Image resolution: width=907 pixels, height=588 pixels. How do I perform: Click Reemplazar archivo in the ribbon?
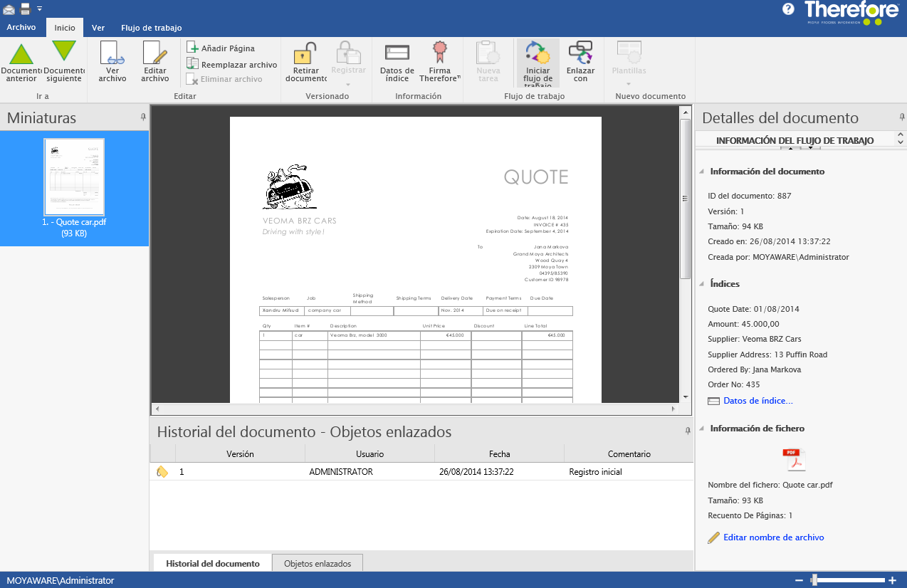tap(232, 64)
